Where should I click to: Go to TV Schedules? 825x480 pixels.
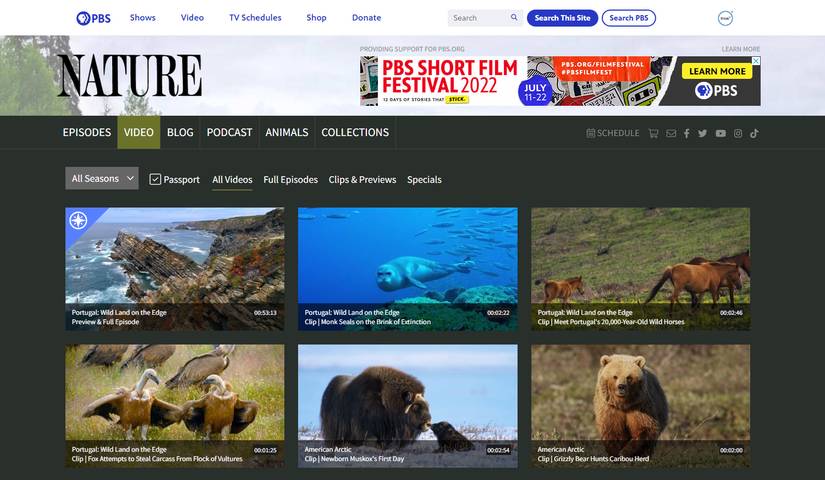pos(255,17)
